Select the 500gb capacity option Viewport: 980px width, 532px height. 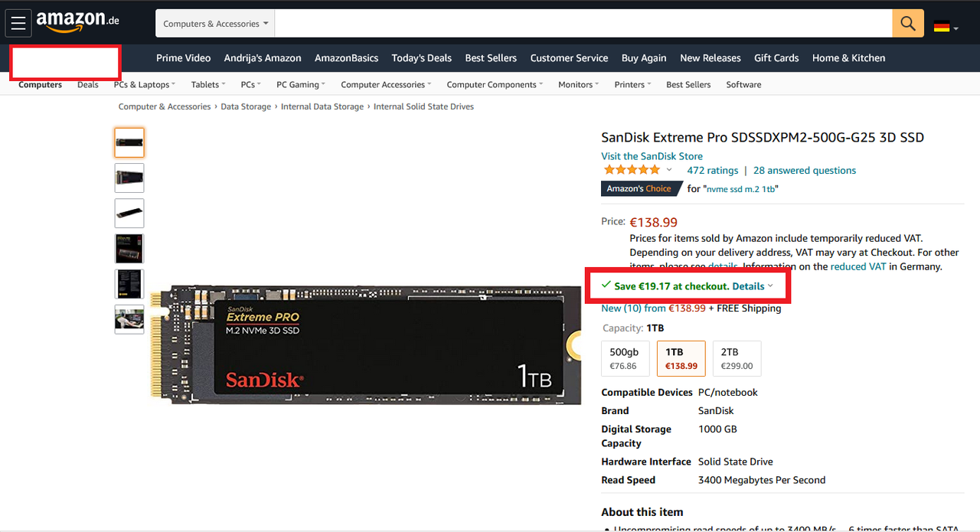[626, 358]
